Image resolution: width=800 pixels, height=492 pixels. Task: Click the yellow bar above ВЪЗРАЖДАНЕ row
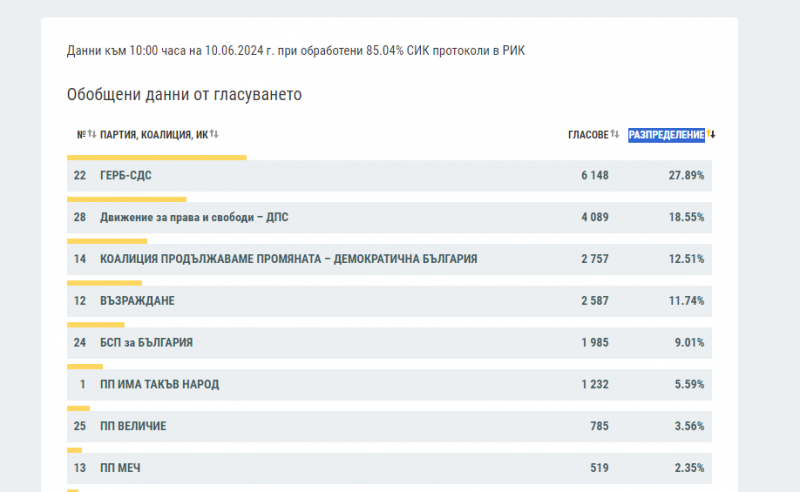pyautogui.click(x=104, y=283)
